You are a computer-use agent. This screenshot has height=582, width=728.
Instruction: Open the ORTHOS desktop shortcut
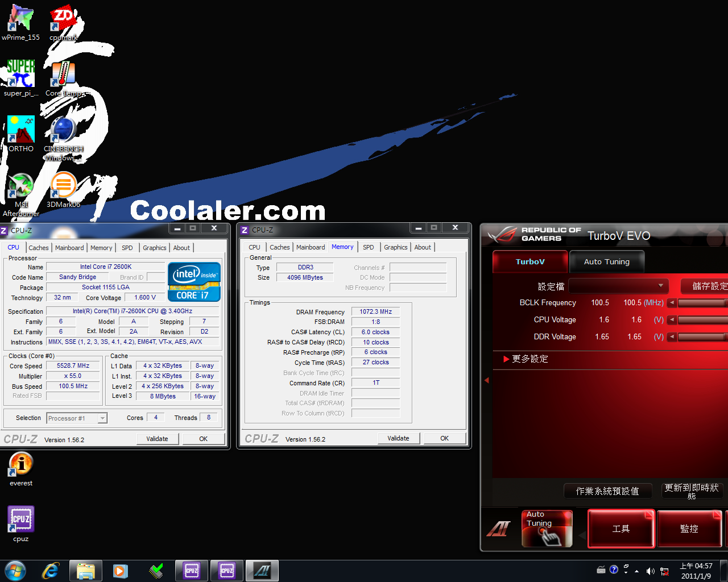pyautogui.click(x=21, y=134)
